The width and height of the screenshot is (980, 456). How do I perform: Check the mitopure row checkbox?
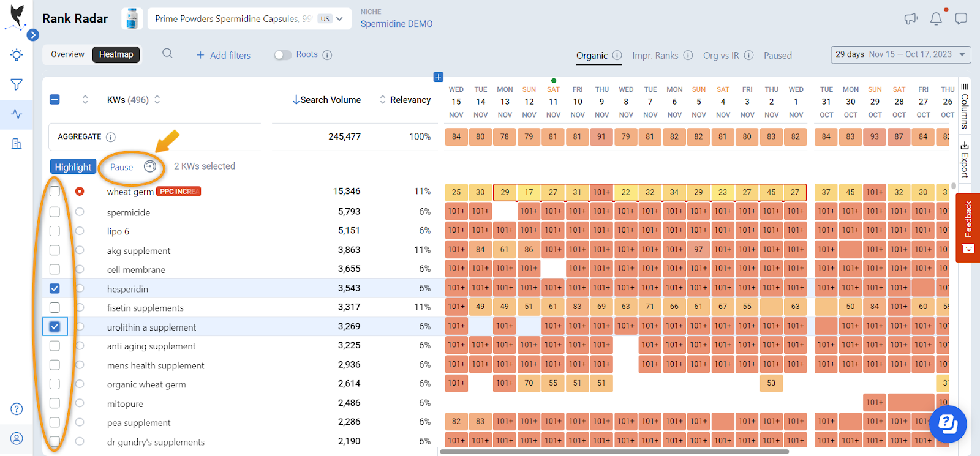point(55,403)
